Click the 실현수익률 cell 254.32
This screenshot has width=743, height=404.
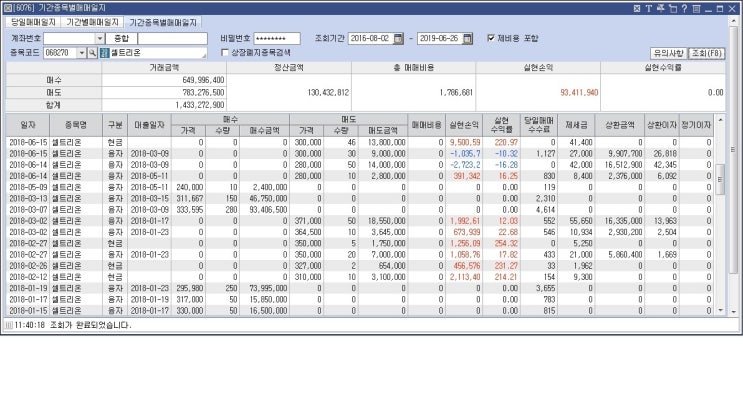pos(506,243)
